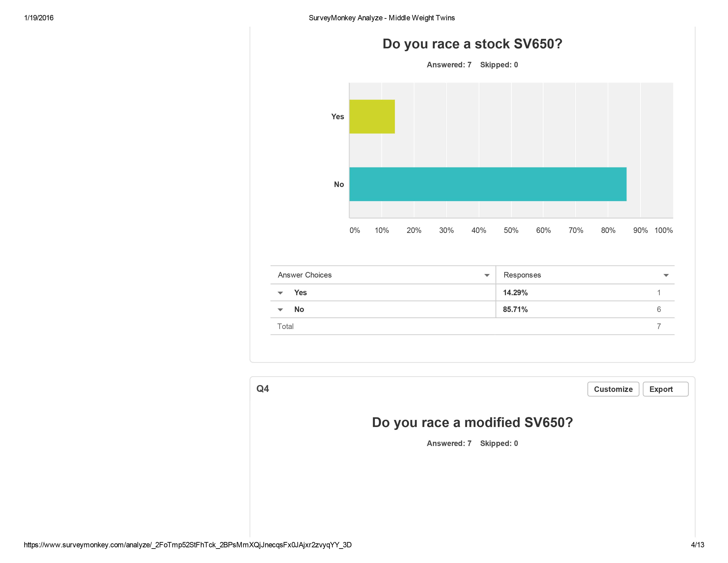The height and width of the screenshot is (563, 728).
Task: Click the Responses column header
Action: coord(522,275)
